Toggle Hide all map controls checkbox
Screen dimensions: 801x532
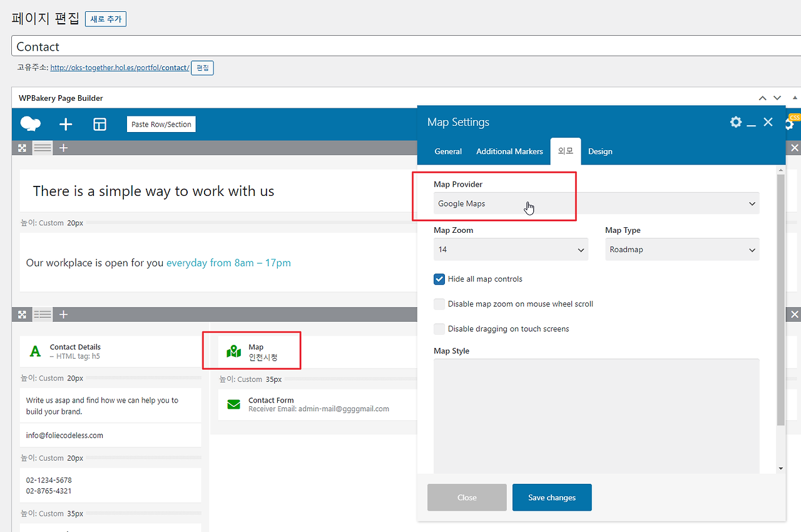tap(439, 279)
